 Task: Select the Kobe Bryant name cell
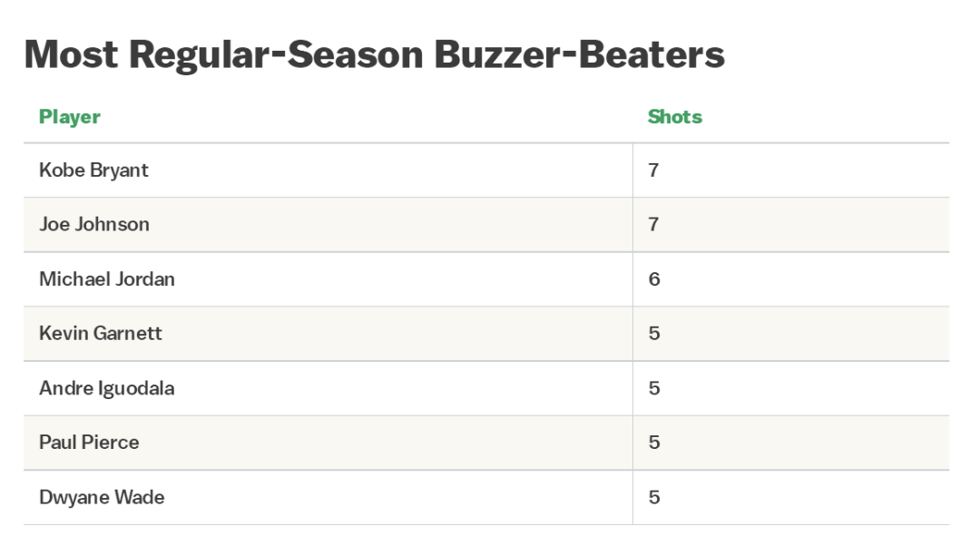328,171
